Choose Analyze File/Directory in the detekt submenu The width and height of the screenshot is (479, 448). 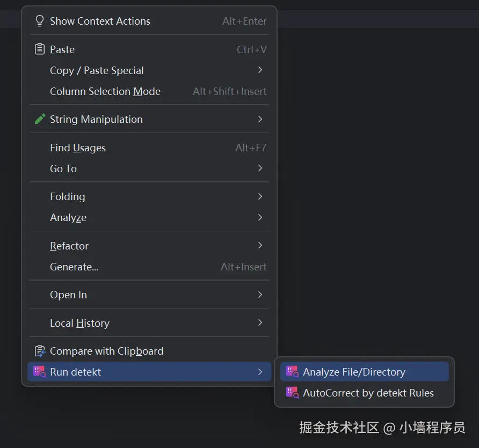coord(354,372)
